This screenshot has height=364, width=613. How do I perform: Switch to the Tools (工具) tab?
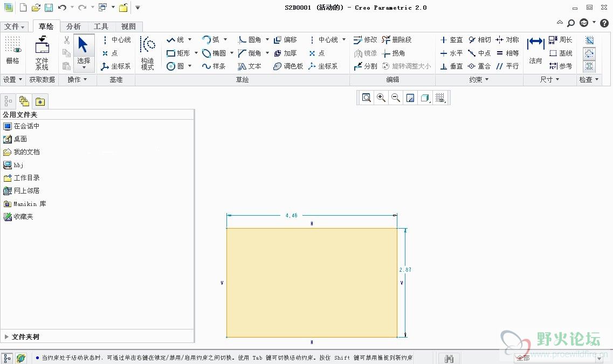pyautogui.click(x=101, y=26)
